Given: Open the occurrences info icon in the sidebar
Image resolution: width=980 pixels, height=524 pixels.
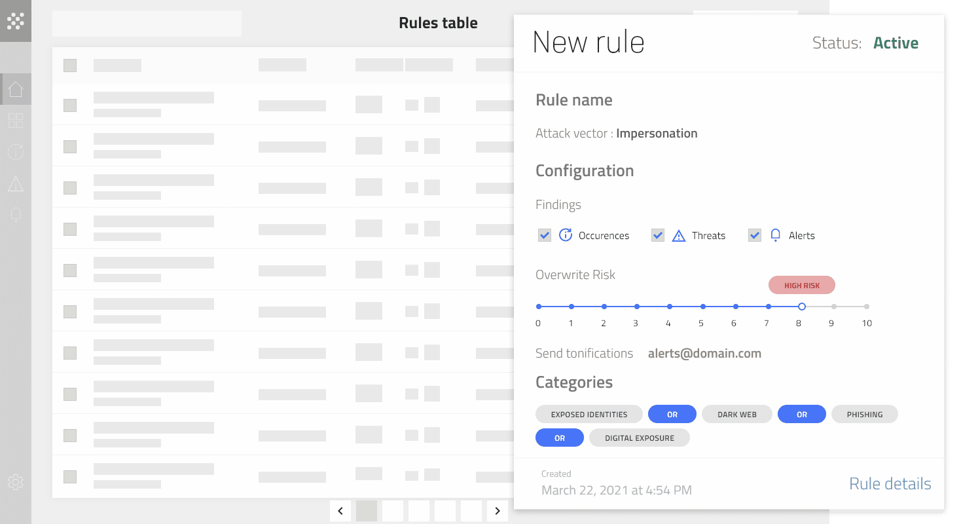Looking at the screenshot, I should 16,152.
